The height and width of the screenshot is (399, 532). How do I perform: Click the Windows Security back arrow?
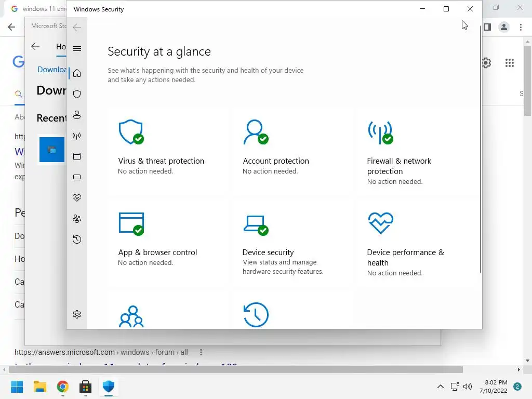click(x=77, y=28)
